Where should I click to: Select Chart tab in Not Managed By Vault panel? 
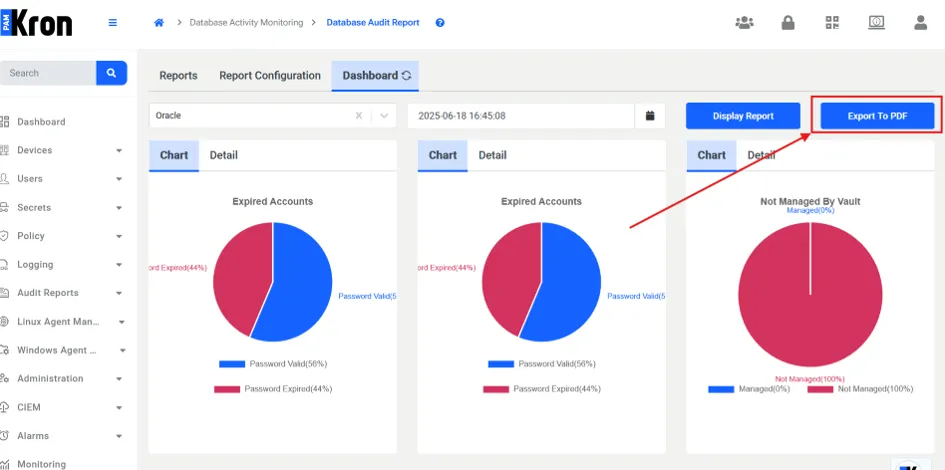[711, 155]
